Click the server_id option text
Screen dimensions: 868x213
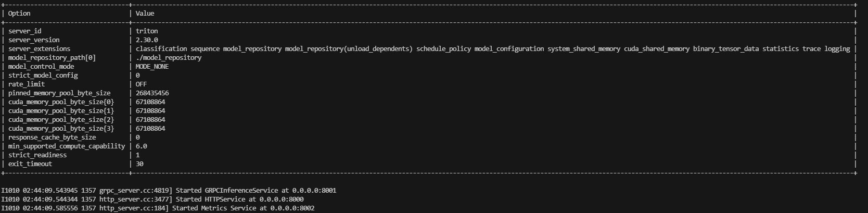[24, 31]
